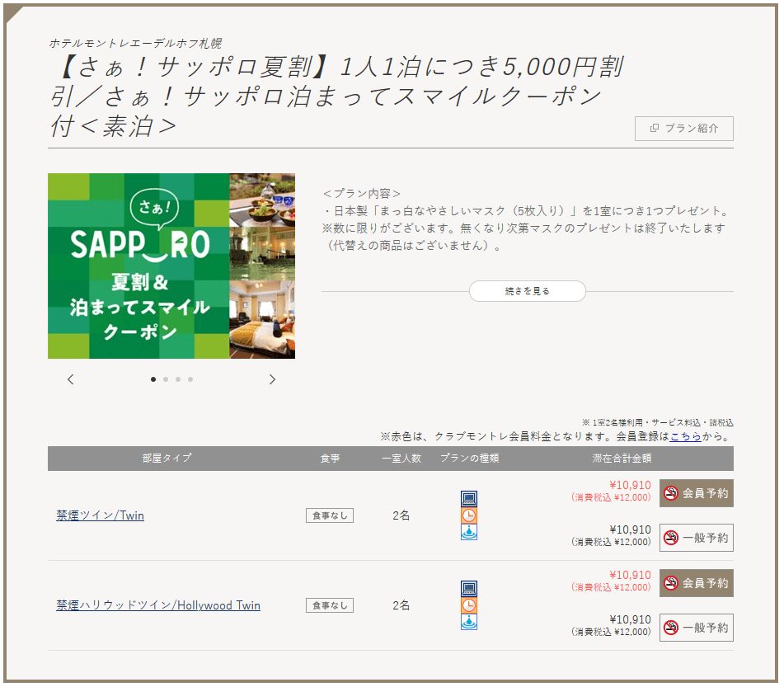Click 食事なし tag in Hollywood Twin row
Image resolution: width=784 pixels, height=687 pixels.
330,605
